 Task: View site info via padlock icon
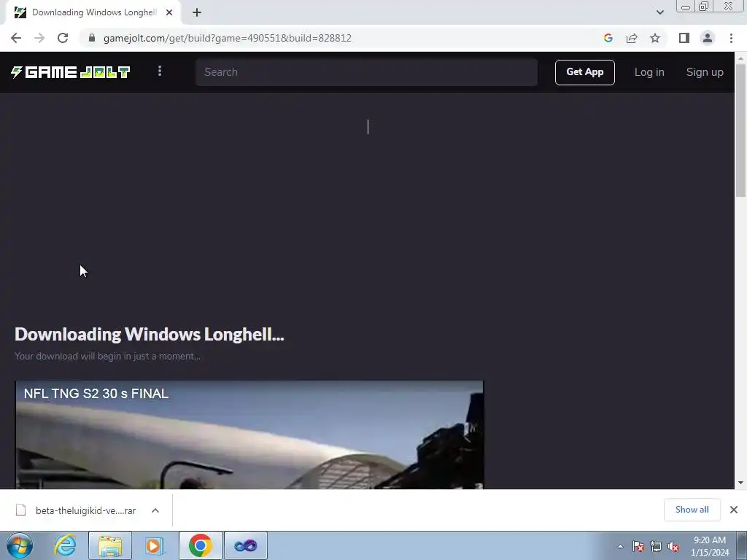[92, 38]
